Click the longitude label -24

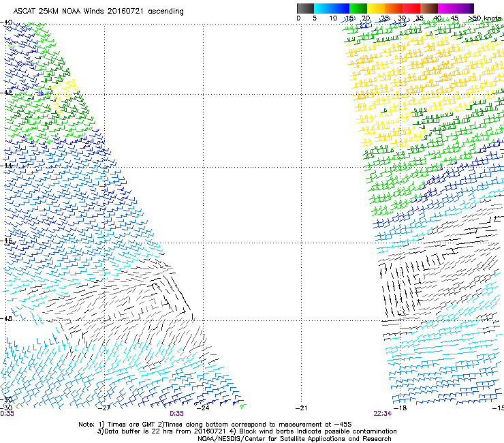tap(203, 408)
